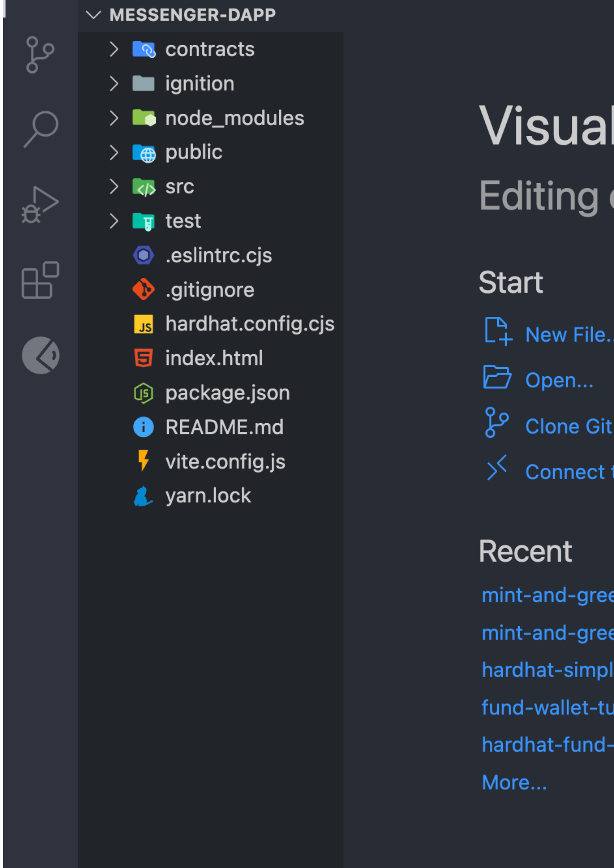614x868 pixels.
Task: Click the MESSENGER-DAPP header text
Action: [x=192, y=15]
